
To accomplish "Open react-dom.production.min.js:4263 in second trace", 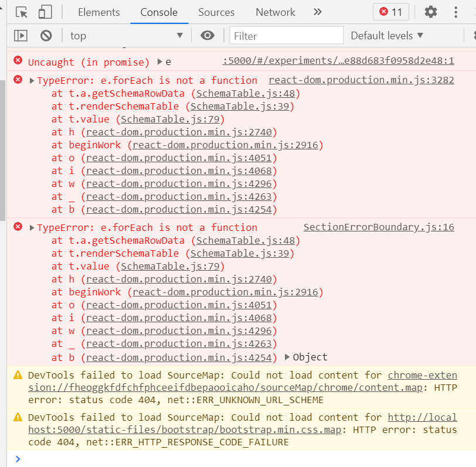I will (x=179, y=344).
